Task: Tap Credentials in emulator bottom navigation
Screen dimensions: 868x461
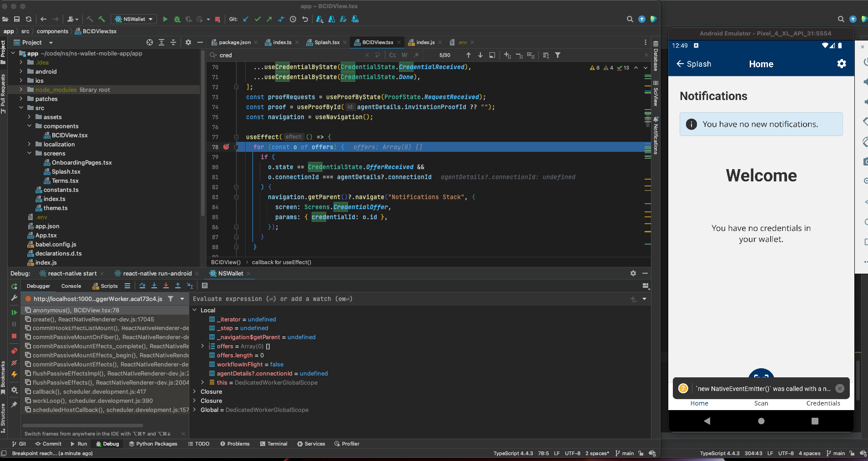Action: tap(823, 403)
